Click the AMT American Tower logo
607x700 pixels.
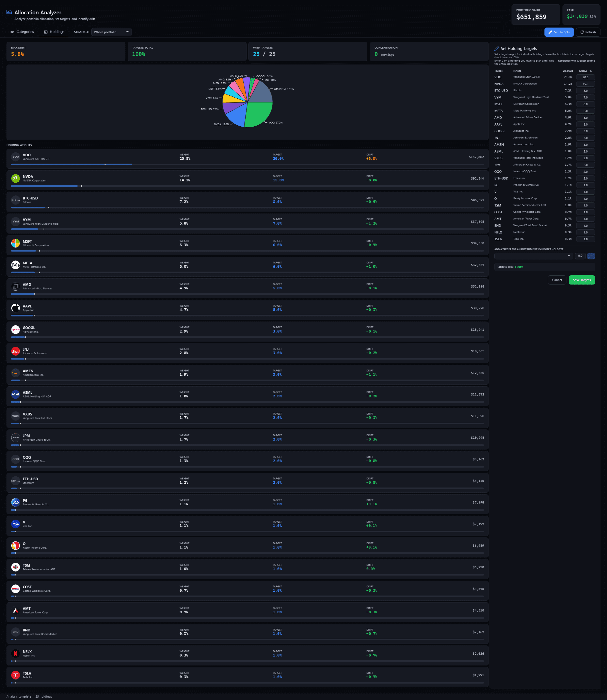point(16,610)
